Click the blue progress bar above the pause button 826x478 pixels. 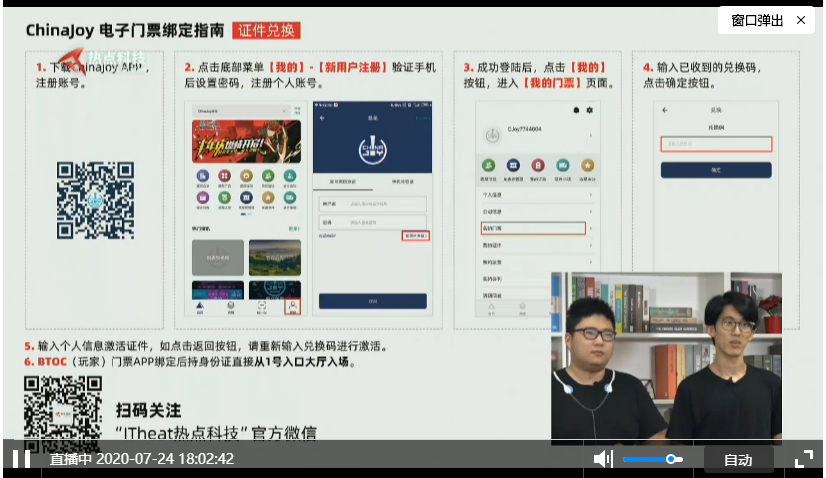[x=8, y=440]
